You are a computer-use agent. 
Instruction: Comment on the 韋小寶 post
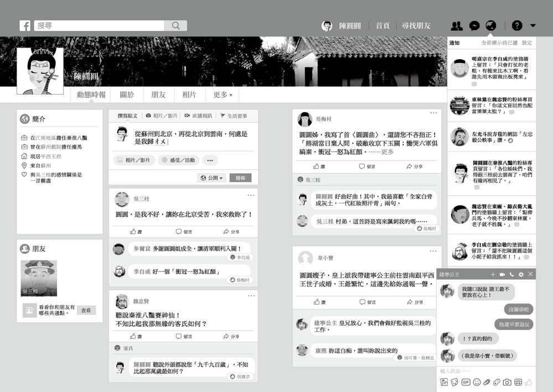pyautogui.click(x=368, y=302)
